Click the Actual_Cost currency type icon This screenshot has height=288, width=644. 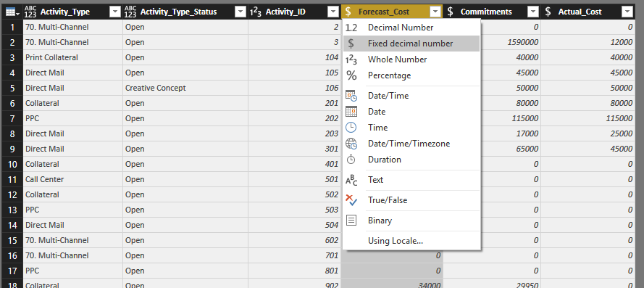point(548,12)
